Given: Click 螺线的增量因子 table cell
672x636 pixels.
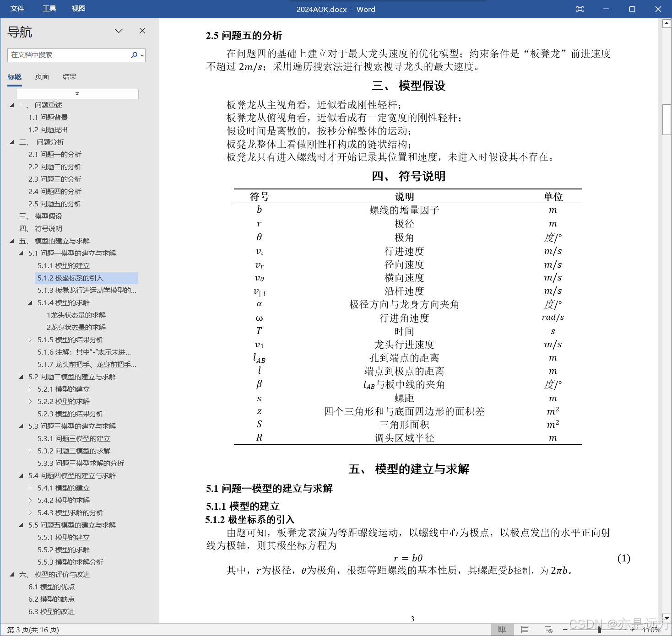Looking at the screenshot, I should (404, 210).
